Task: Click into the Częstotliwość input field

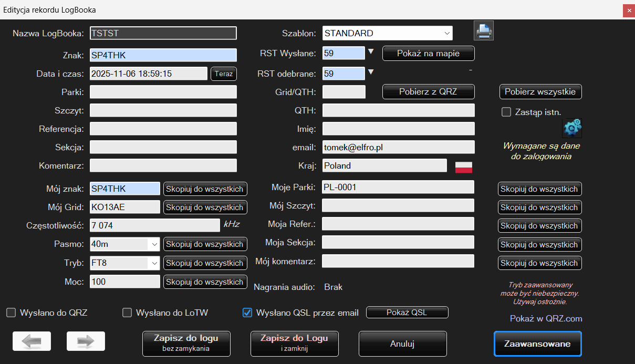Action: point(154,225)
